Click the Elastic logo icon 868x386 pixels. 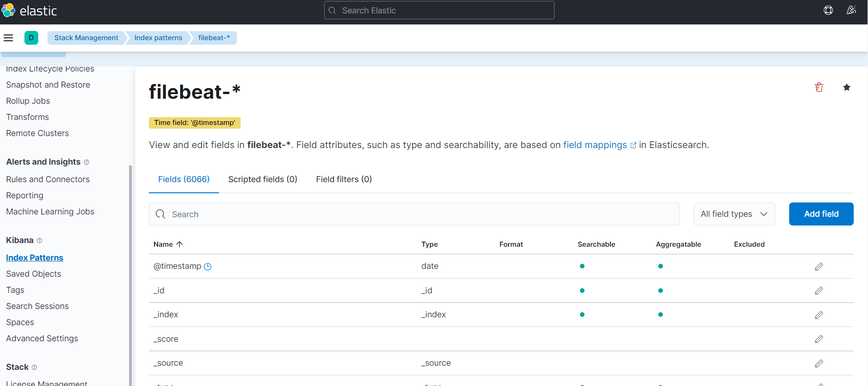coord(8,10)
